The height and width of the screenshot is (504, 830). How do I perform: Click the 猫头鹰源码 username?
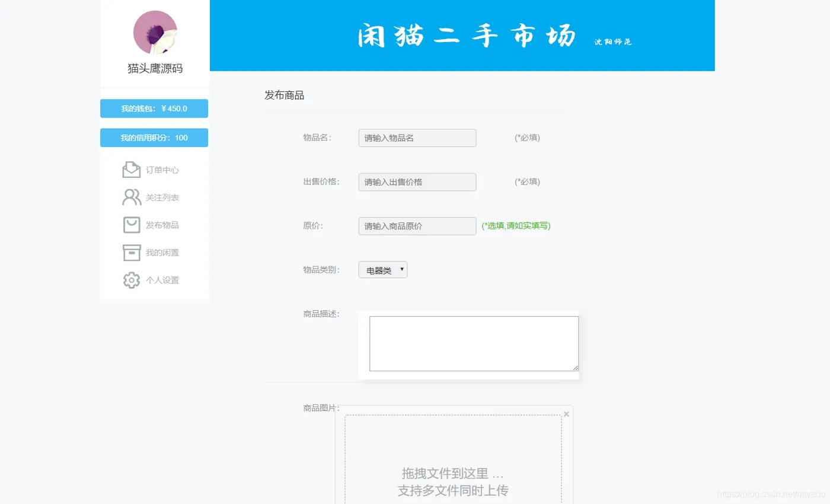pyautogui.click(x=155, y=69)
